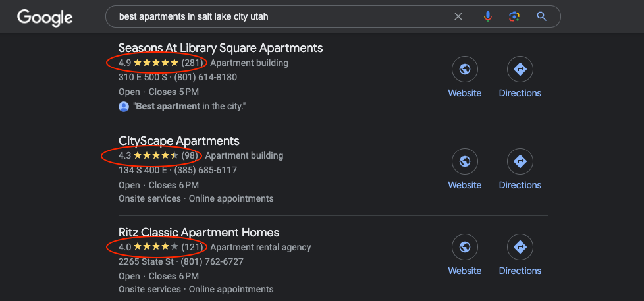Click directions icon for CityScape Apartments
The height and width of the screenshot is (301, 644).
520,161
